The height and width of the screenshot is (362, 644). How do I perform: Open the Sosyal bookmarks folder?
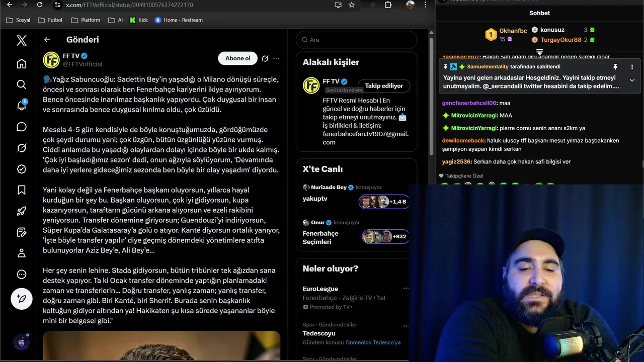pos(18,20)
